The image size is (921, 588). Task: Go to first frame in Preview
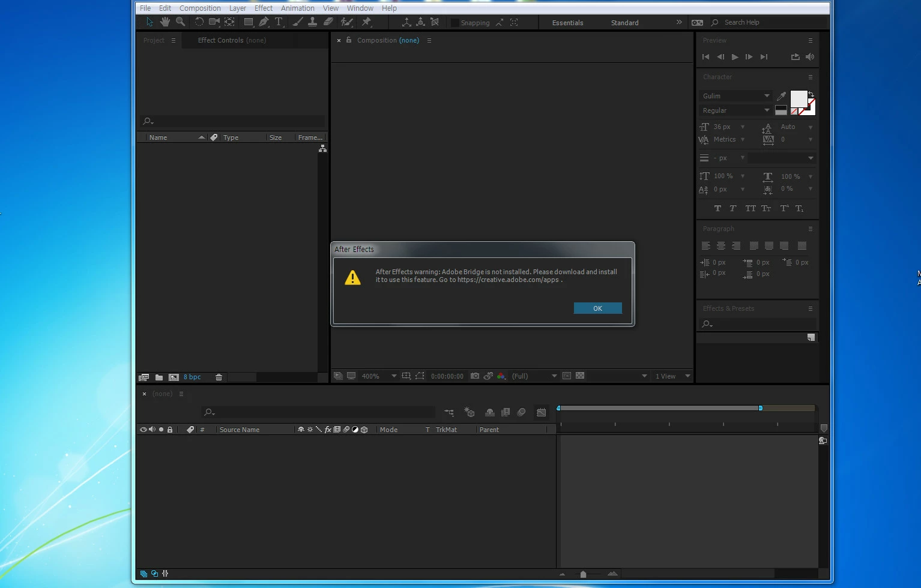click(705, 57)
